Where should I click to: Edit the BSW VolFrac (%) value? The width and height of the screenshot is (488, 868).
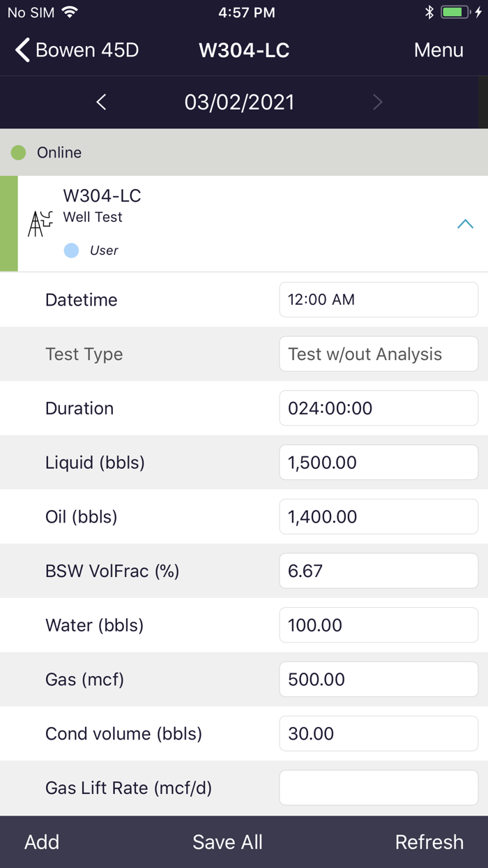(379, 571)
